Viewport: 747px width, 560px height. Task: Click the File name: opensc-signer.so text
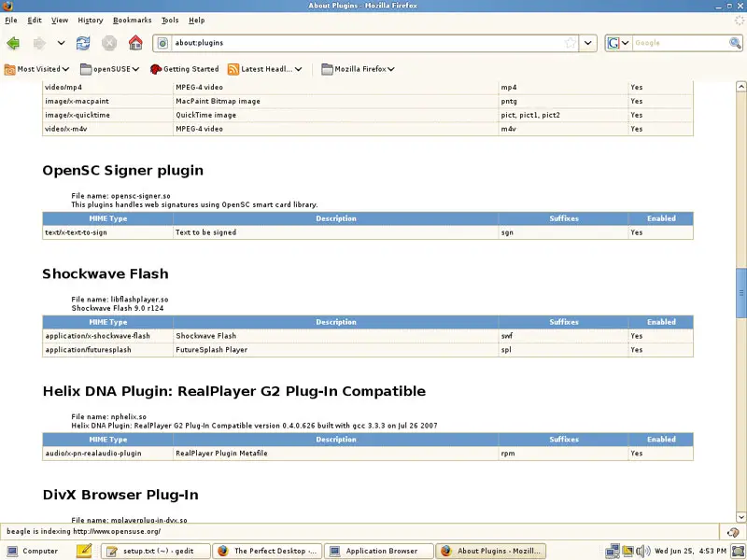point(120,196)
